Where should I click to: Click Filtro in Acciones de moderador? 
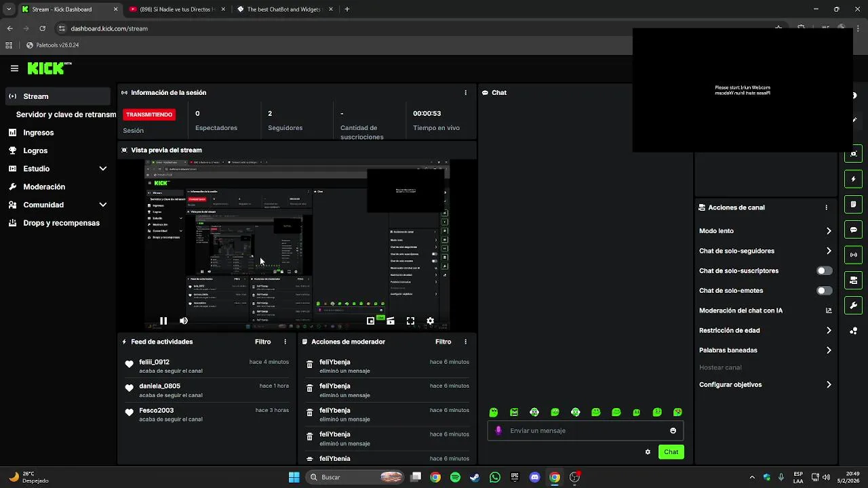[443, 342]
